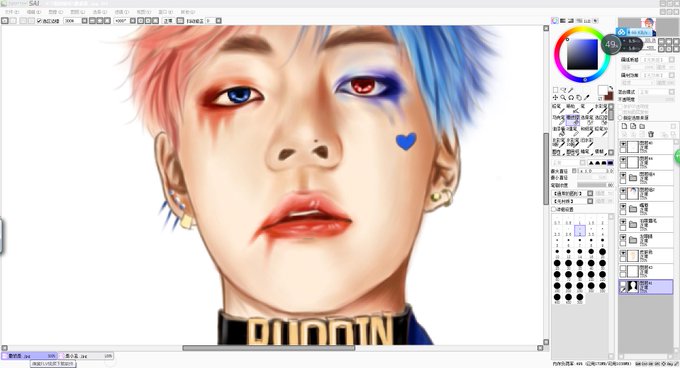Toggle the clipping group checkbox

pyautogui.click(x=621, y=112)
